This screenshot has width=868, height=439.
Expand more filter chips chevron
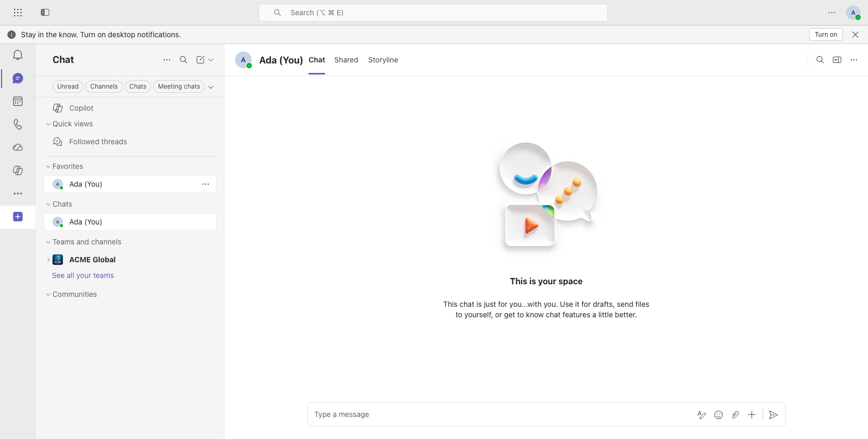tap(211, 87)
